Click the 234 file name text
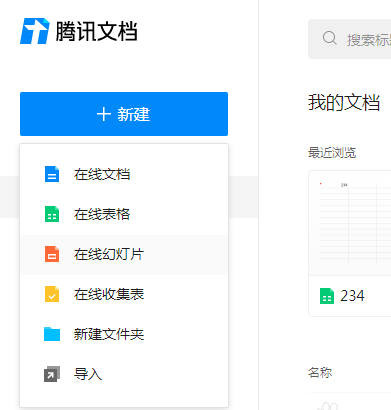Screen dimensions: 391x410 [352, 296]
